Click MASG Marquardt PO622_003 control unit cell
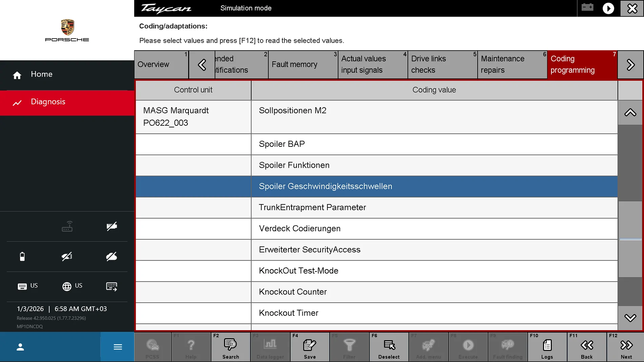The width and height of the screenshot is (644, 362). [193, 117]
